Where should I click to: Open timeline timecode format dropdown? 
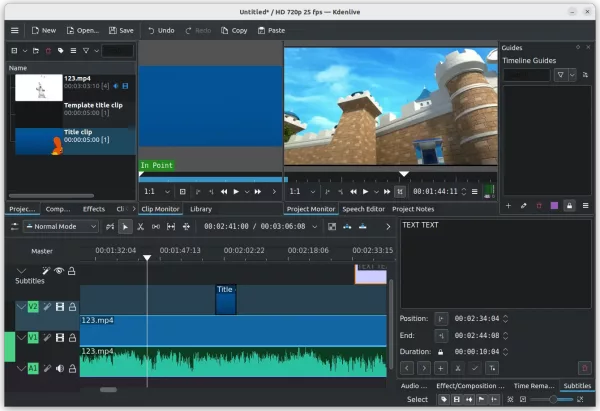(x=315, y=227)
